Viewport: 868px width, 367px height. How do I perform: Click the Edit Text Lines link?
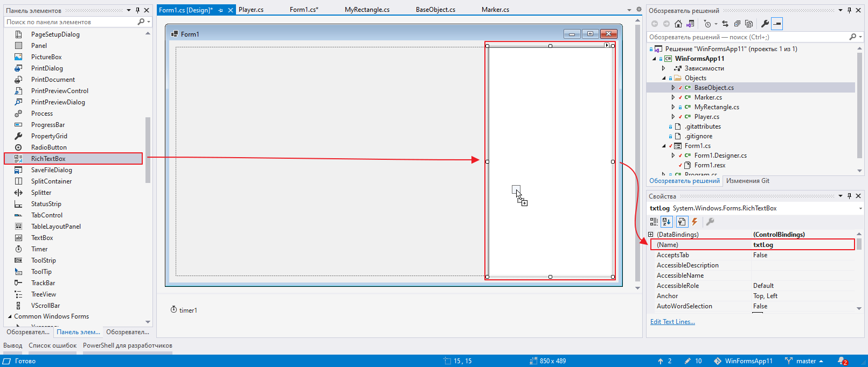pyautogui.click(x=672, y=322)
